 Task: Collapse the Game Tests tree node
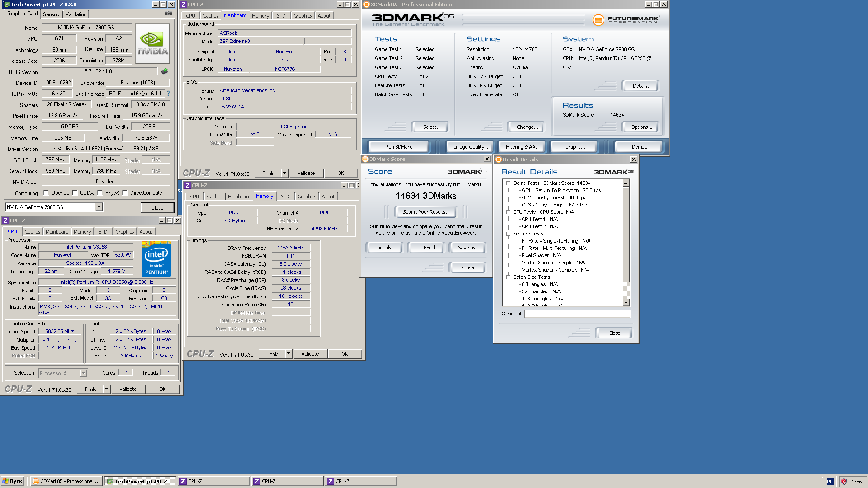tap(508, 183)
